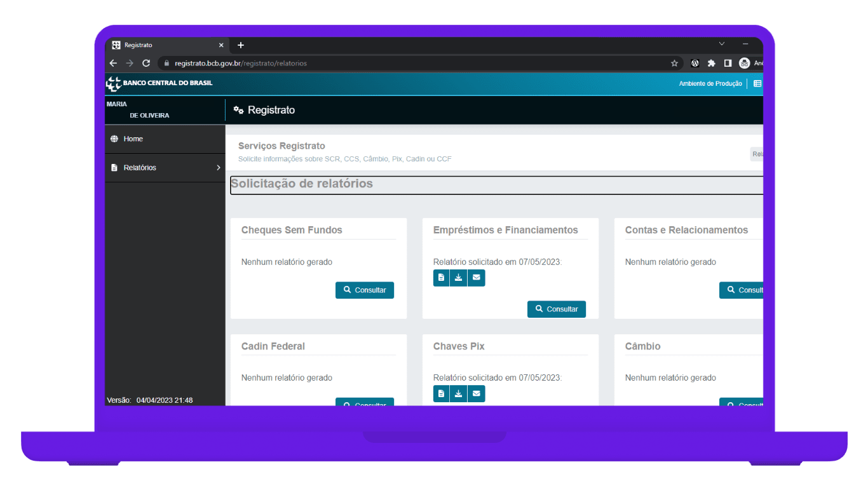View the Empréstimos e Financiamentos report document

pos(441,278)
